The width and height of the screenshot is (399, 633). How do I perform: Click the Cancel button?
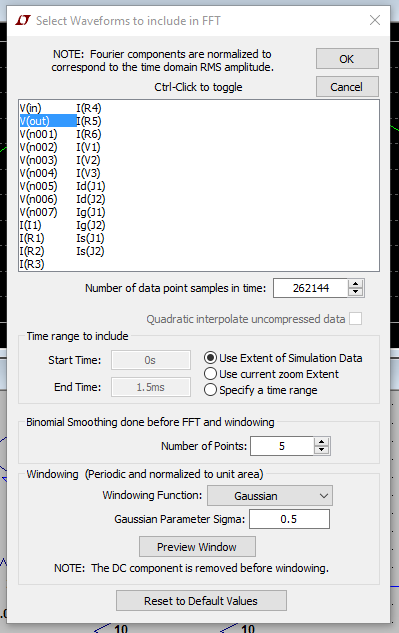[x=347, y=87]
